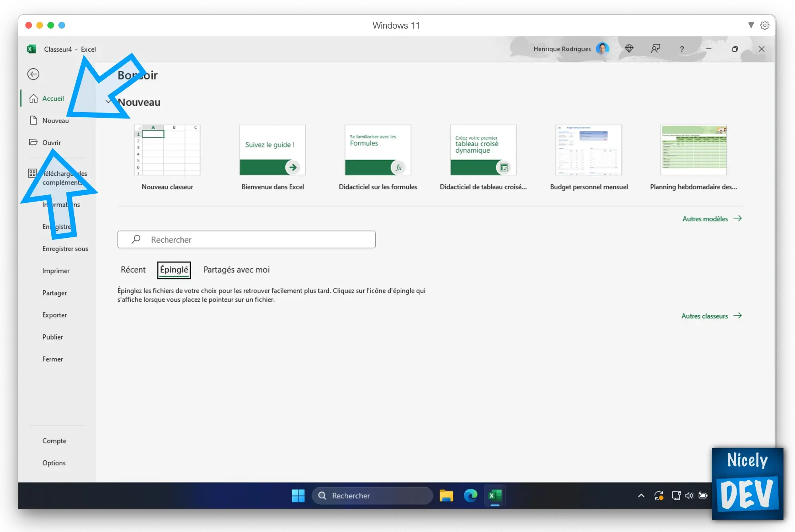The height and width of the screenshot is (532, 795).
Task: Open the Exporter page
Action: [x=54, y=315]
